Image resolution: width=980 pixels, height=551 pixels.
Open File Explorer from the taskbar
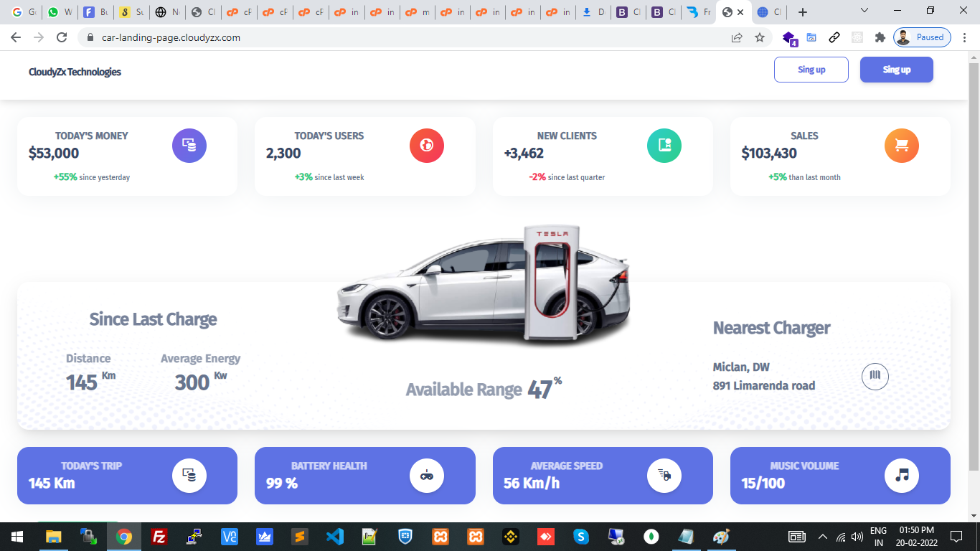(x=54, y=537)
